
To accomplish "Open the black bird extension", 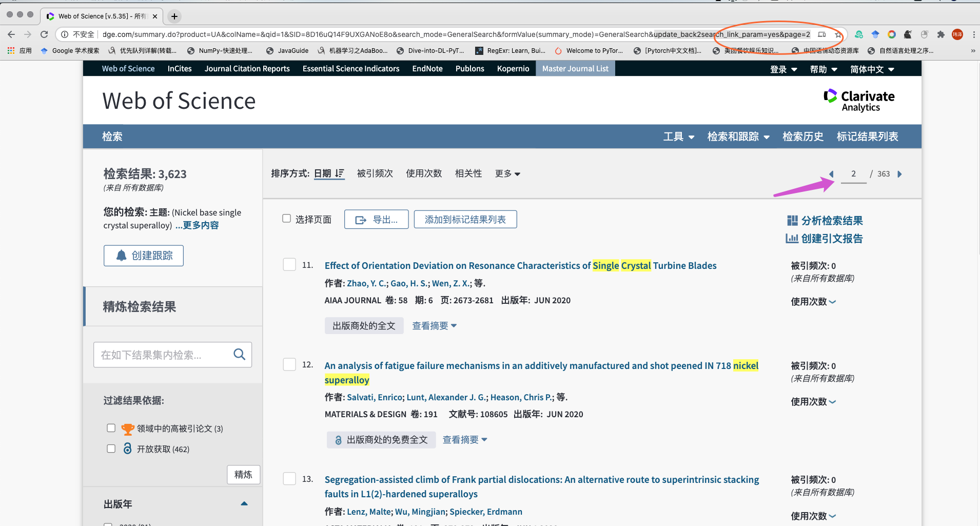I will coord(908,34).
